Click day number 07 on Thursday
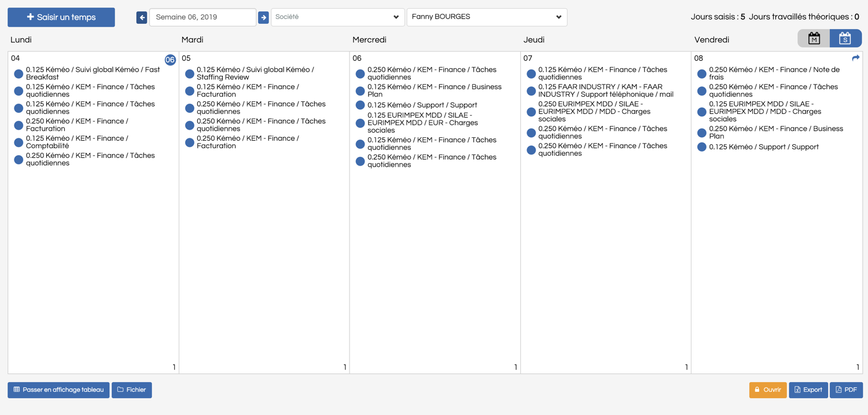 528,58
